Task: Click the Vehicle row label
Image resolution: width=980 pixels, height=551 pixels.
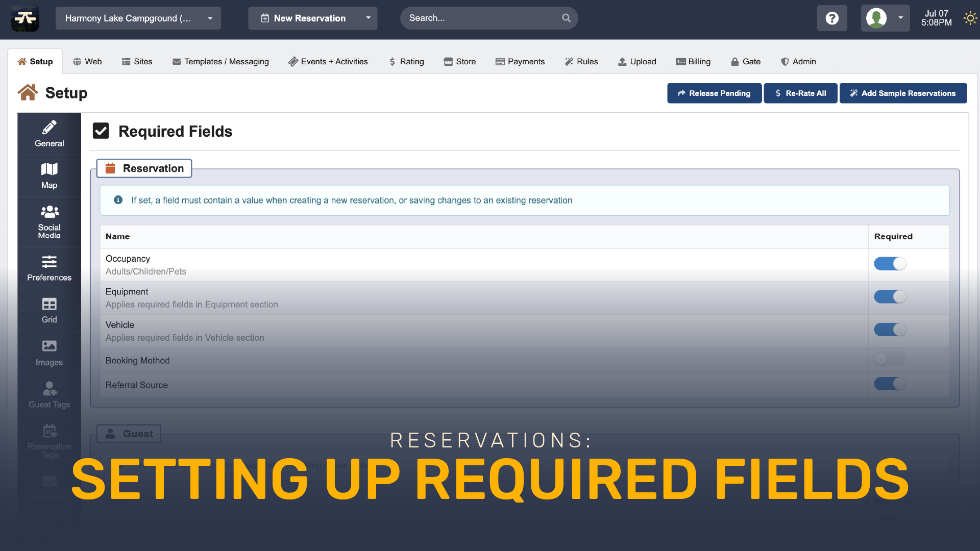Action: coord(119,325)
